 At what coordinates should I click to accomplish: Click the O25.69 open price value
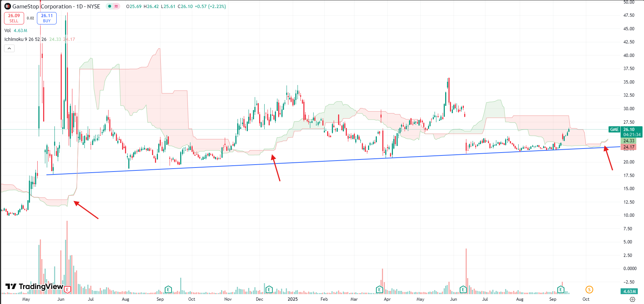tap(134, 7)
